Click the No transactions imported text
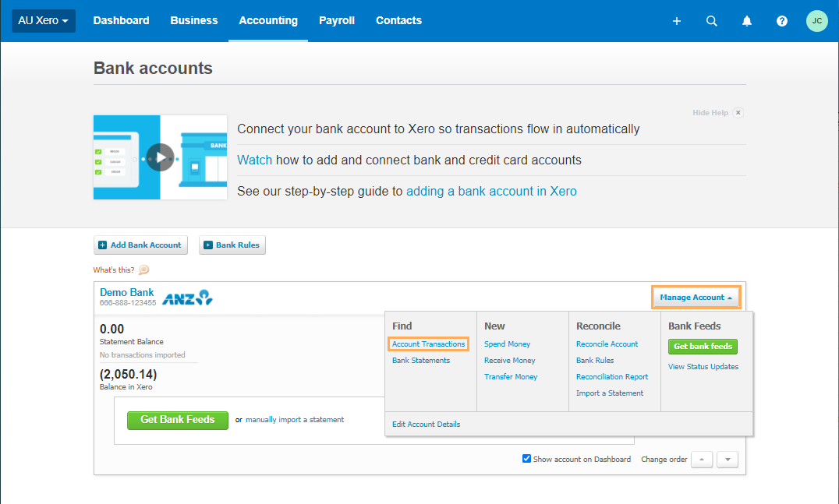 coord(143,355)
